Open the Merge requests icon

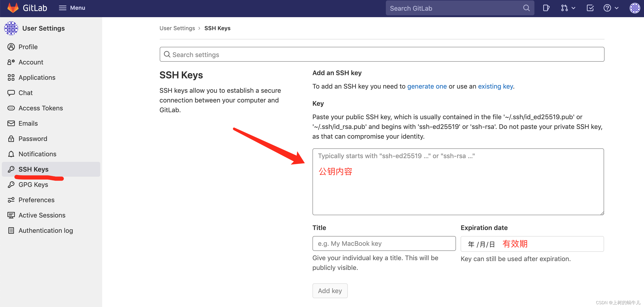(564, 8)
